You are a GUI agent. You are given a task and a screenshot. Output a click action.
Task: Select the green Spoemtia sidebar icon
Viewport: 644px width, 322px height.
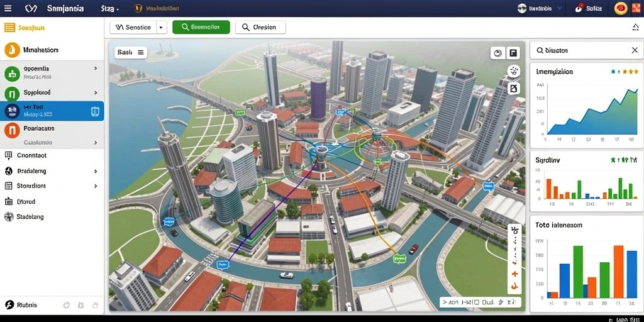tap(13, 73)
